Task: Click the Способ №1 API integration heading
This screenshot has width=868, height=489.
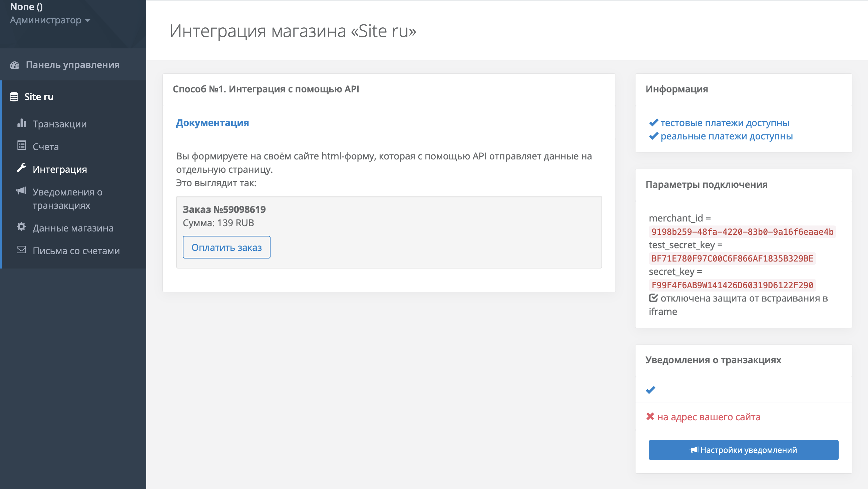Action: click(x=266, y=89)
